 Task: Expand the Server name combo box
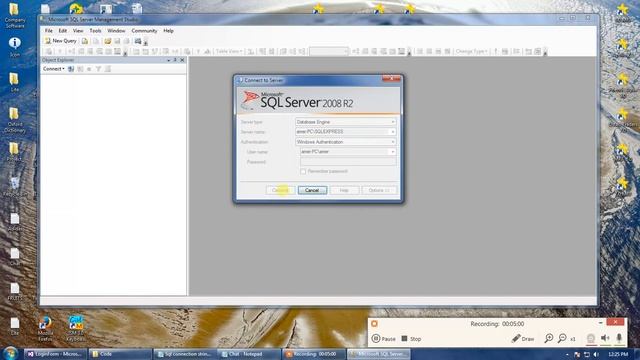(393, 132)
